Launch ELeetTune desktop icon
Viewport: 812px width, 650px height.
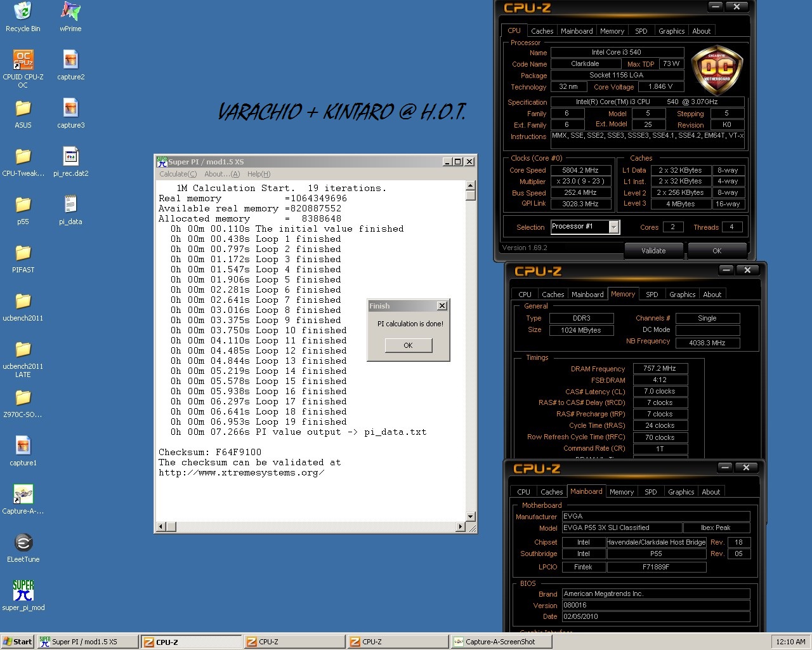click(23, 548)
